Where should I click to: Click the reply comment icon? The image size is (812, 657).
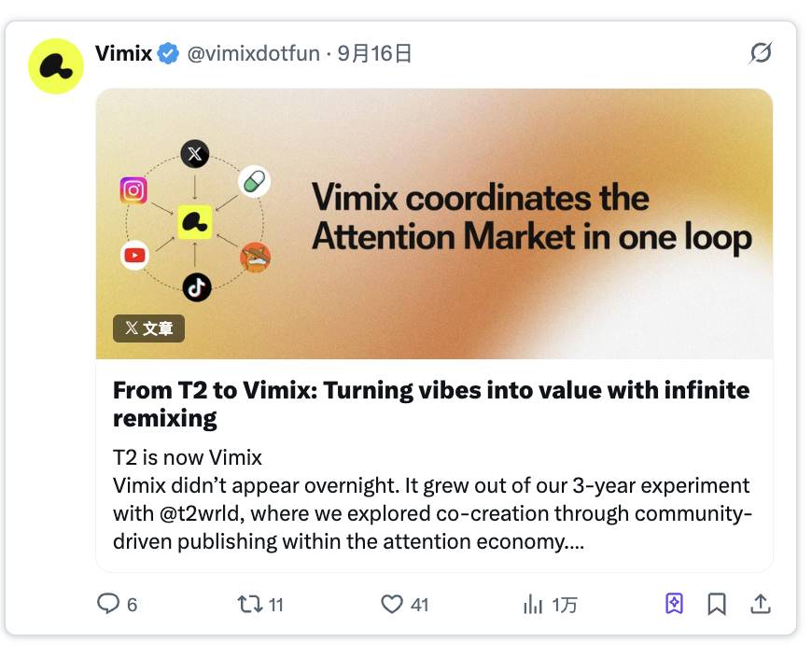coord(108,605)
